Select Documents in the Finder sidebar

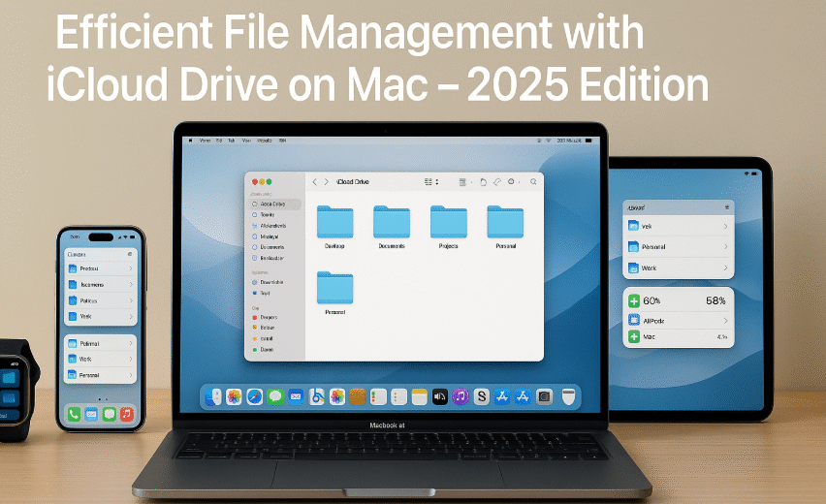pyautogui.click(x=269, y=247)
